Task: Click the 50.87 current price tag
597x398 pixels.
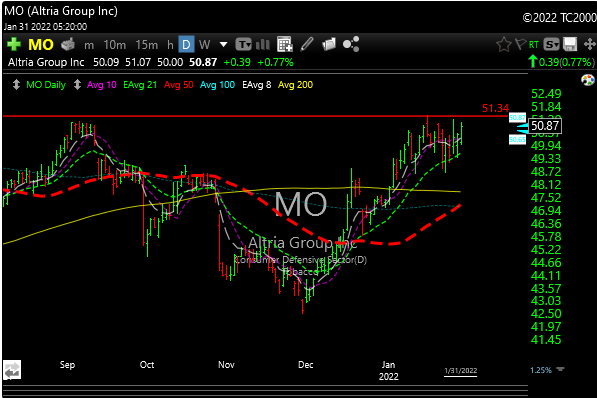Action: click(545, 126)
